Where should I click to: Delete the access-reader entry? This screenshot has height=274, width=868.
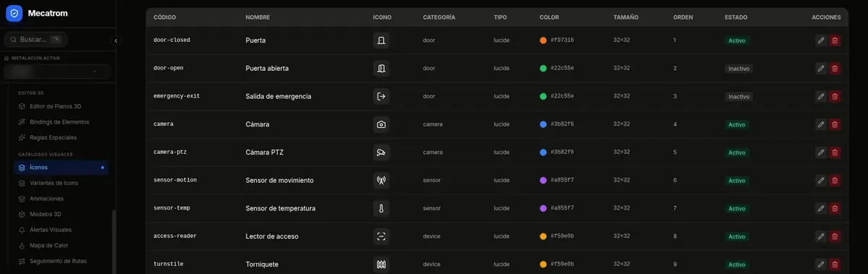click(x=835, y=236)
